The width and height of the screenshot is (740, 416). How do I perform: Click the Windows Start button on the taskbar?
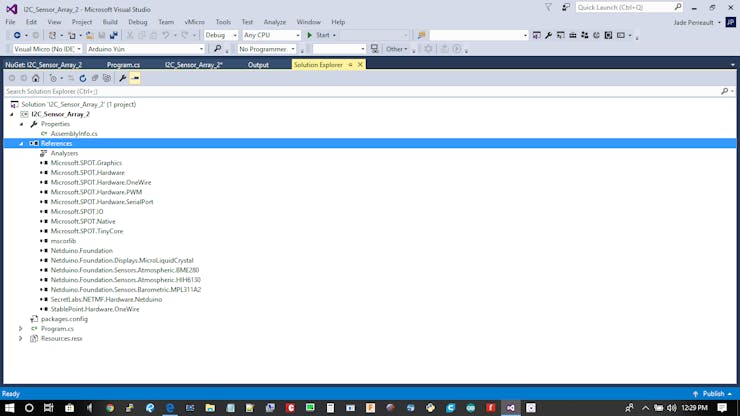9,408
